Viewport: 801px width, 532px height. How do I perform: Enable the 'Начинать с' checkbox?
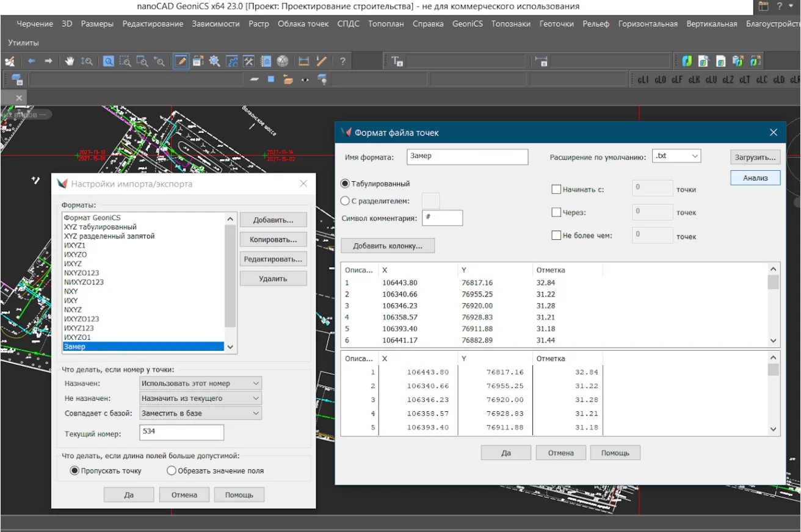(x=556, y=189)
